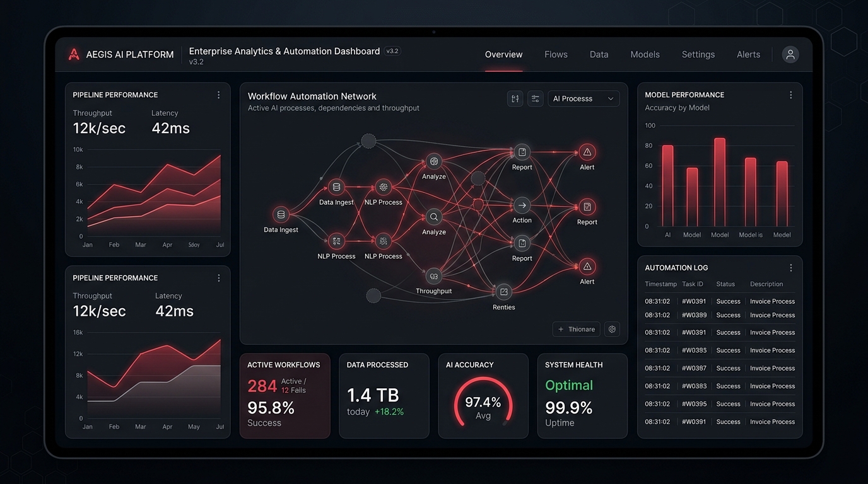Click the 99.9% uptime value
The height and width of the screenshot is (484, 868).
point(569,408)
